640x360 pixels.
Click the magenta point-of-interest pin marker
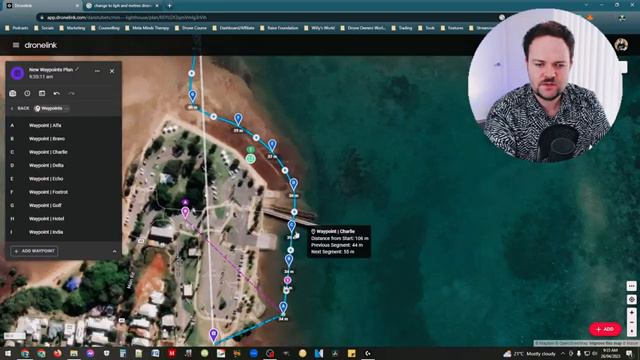click(x=185, y=212)
